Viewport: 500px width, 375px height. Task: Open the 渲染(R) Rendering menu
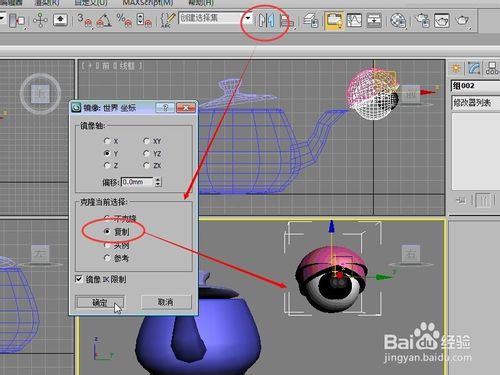[47, 3]
